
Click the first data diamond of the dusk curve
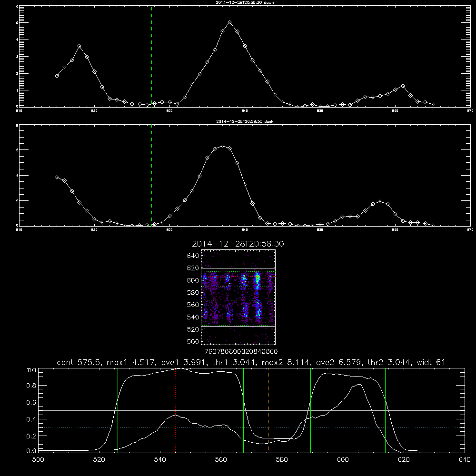[57, 177]
